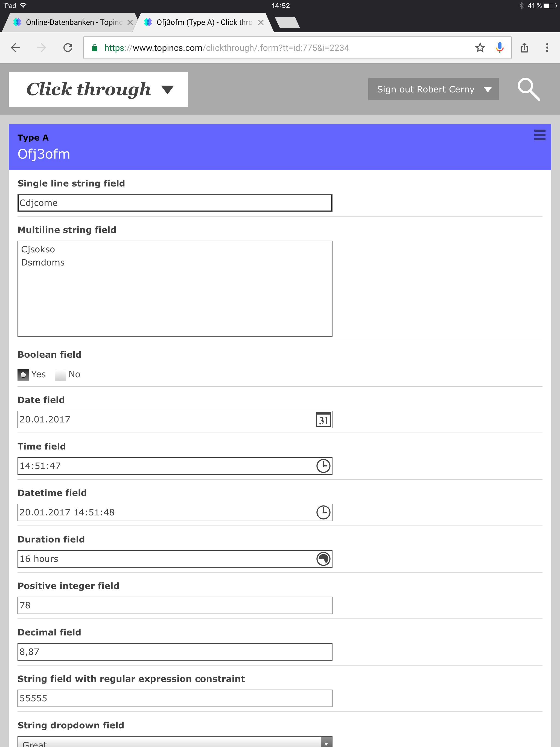Click the Datetime field clock icon
Screen dimensions: 560x747
pos(323,512)
